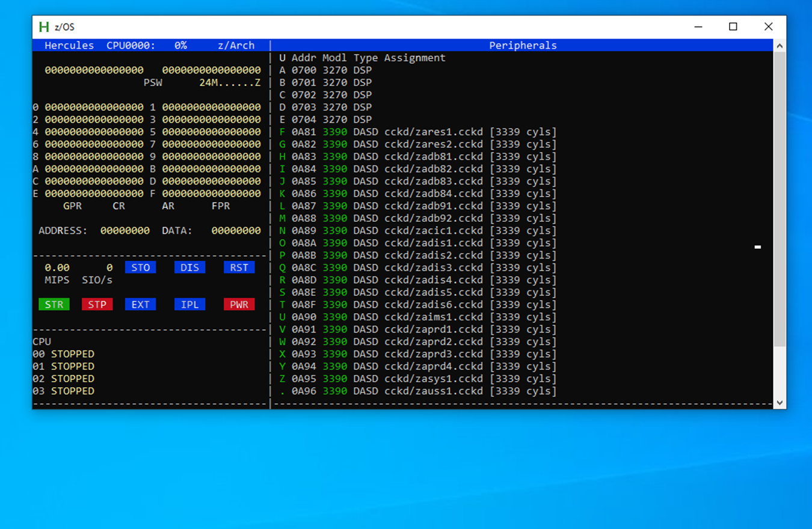Viewport: 812px width, 529px height.
Task: Click the Hercules H icon in title bar
Action: pyautogui.click(x=44, y=27)
